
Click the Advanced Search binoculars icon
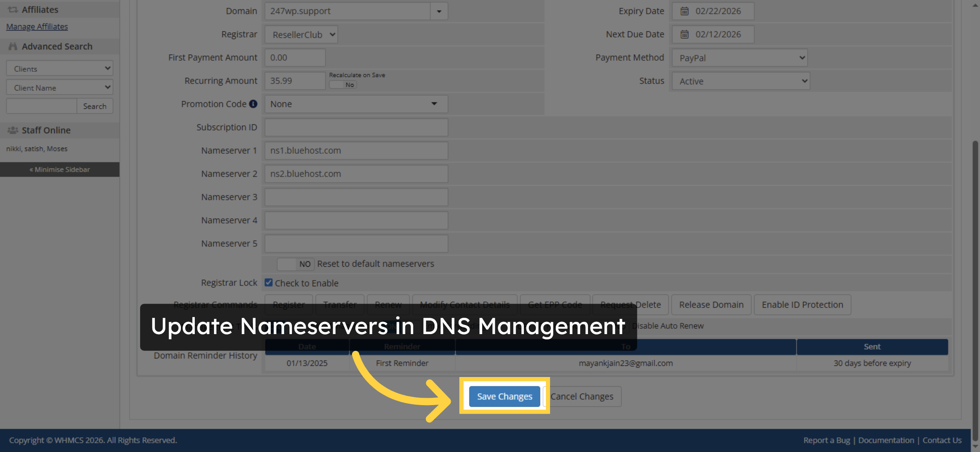[x=13, y=46]
